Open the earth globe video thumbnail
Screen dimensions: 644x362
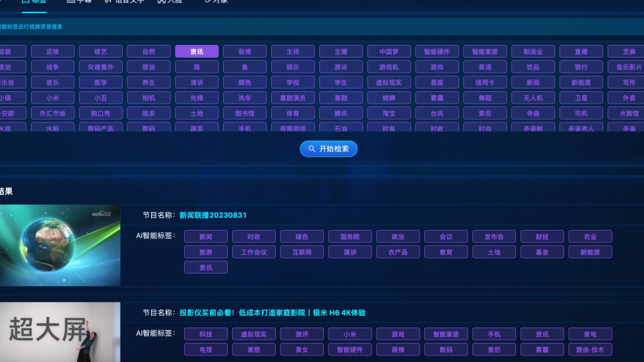pyautogui.click(x=60, y=245)
